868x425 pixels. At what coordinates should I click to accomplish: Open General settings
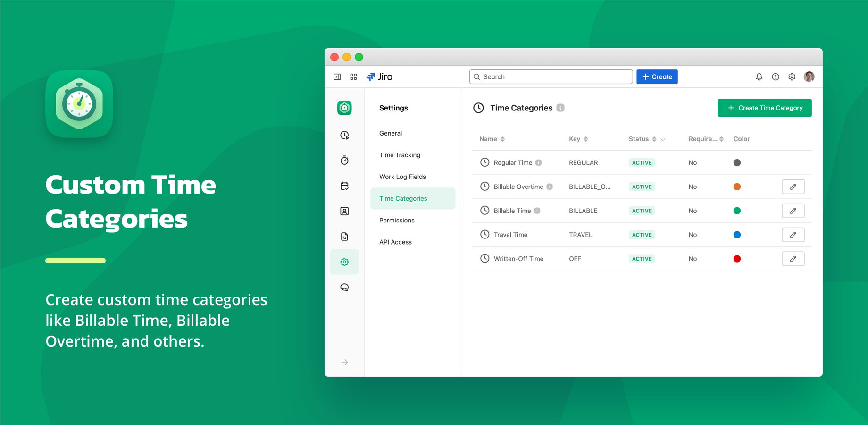pyautogui.click(x=391, y=133)
